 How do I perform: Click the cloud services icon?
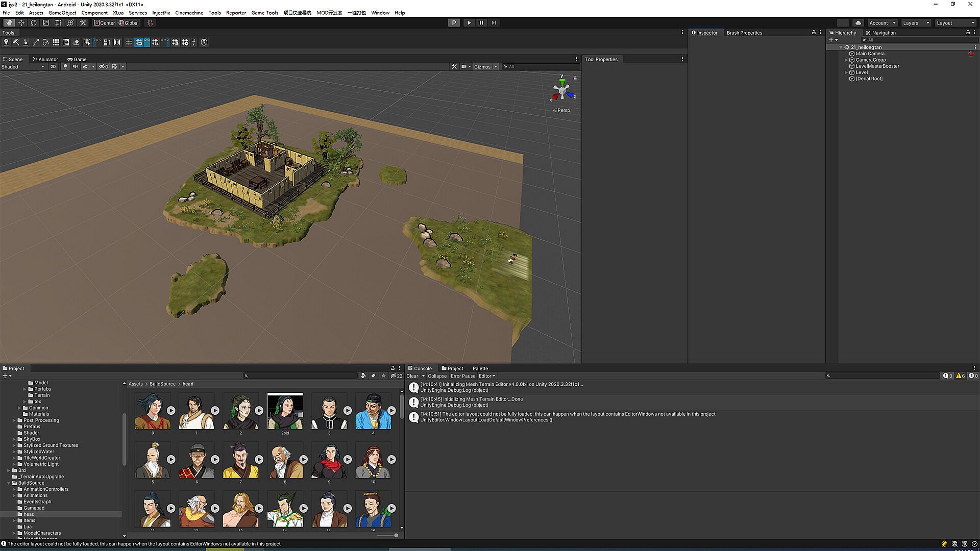(859, 23)
